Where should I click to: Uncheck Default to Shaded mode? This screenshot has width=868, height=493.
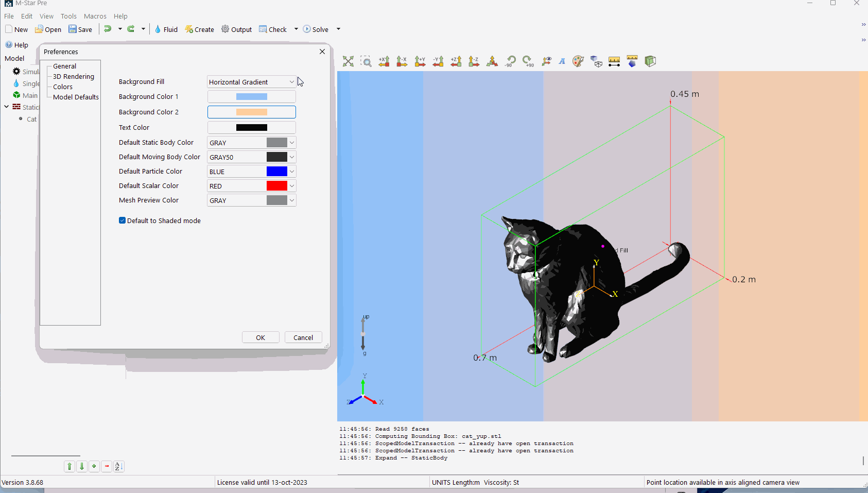(122, 220)
